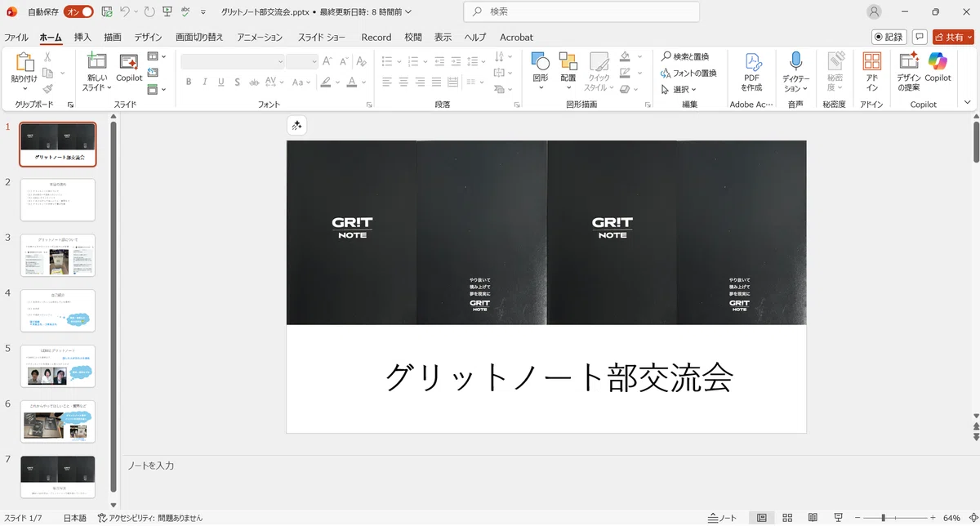Expand the Bullets list dropdown arrow

399,61
